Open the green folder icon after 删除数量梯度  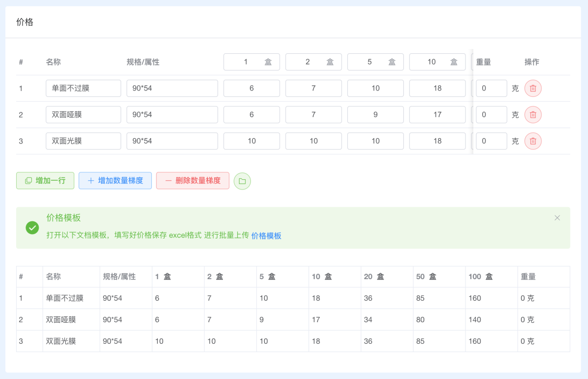[242, 181]
